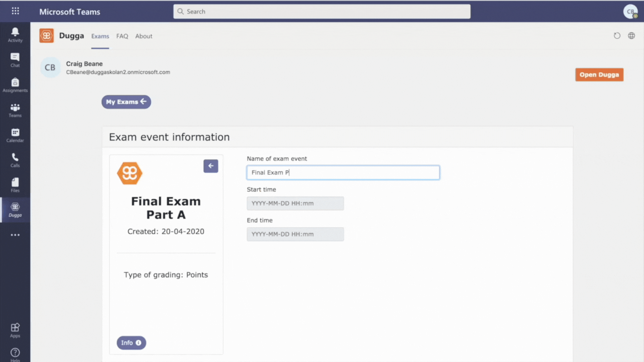Click the Dugga app name header

(x=71, y=36)
